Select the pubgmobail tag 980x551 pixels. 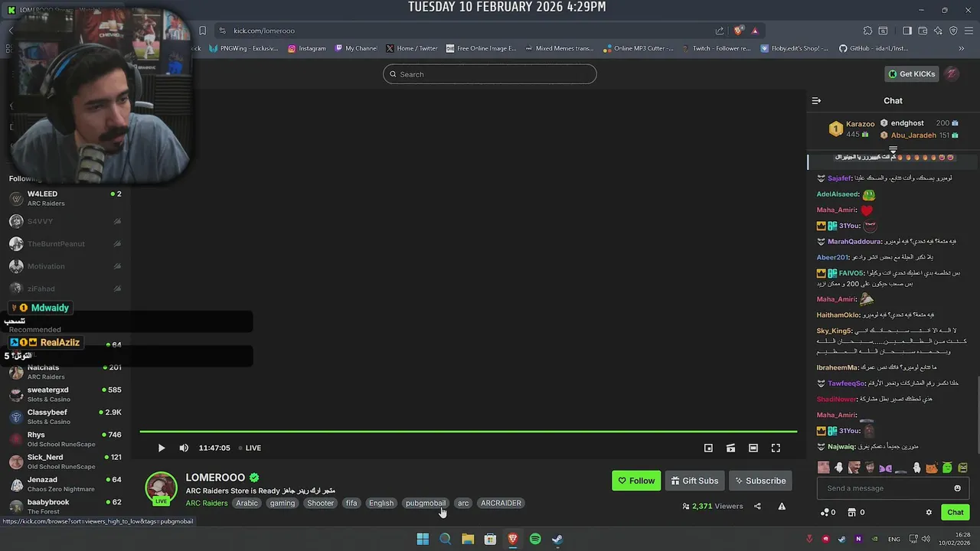pyautogui.click(x=426, y=503)
